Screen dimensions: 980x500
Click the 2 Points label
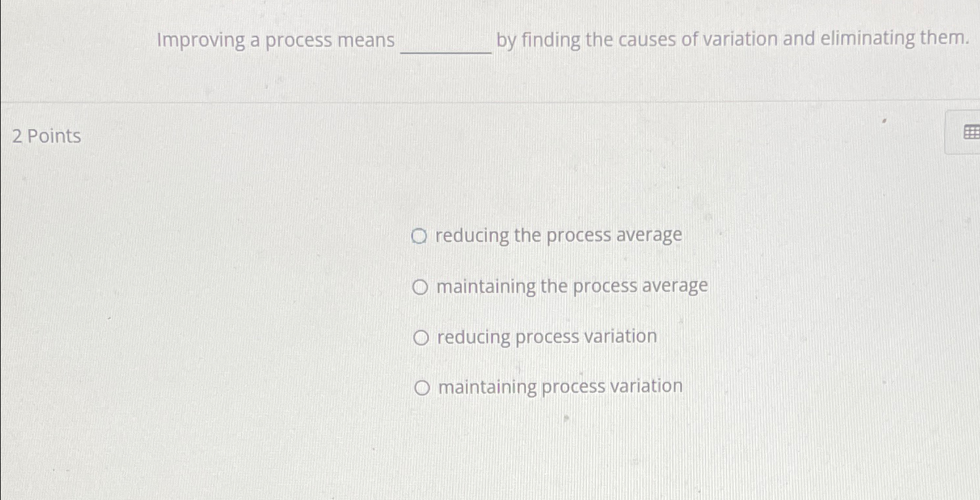click(45, 136)
